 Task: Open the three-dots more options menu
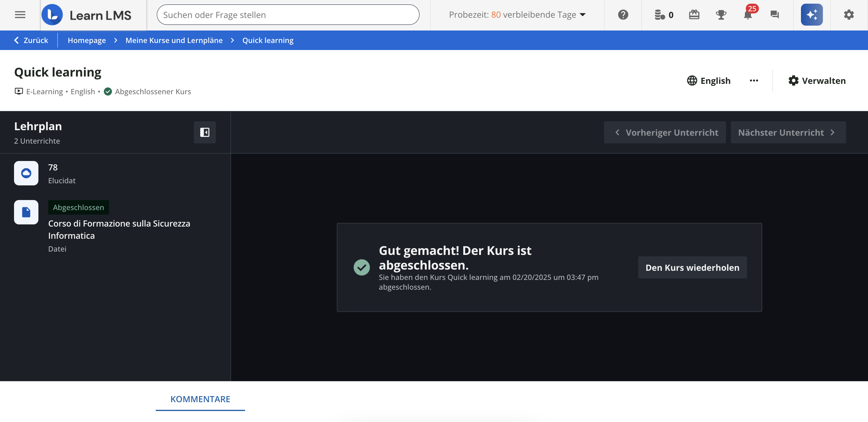[x=754, y=80]
